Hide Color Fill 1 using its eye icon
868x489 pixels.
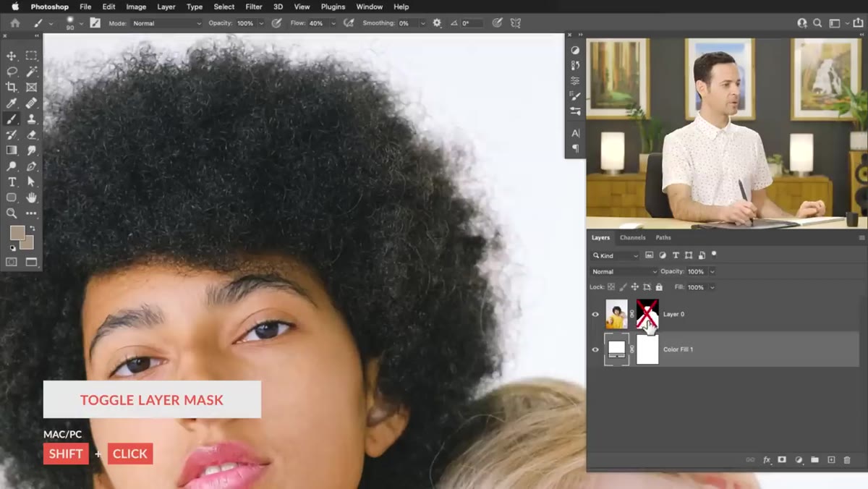(595, 349)
